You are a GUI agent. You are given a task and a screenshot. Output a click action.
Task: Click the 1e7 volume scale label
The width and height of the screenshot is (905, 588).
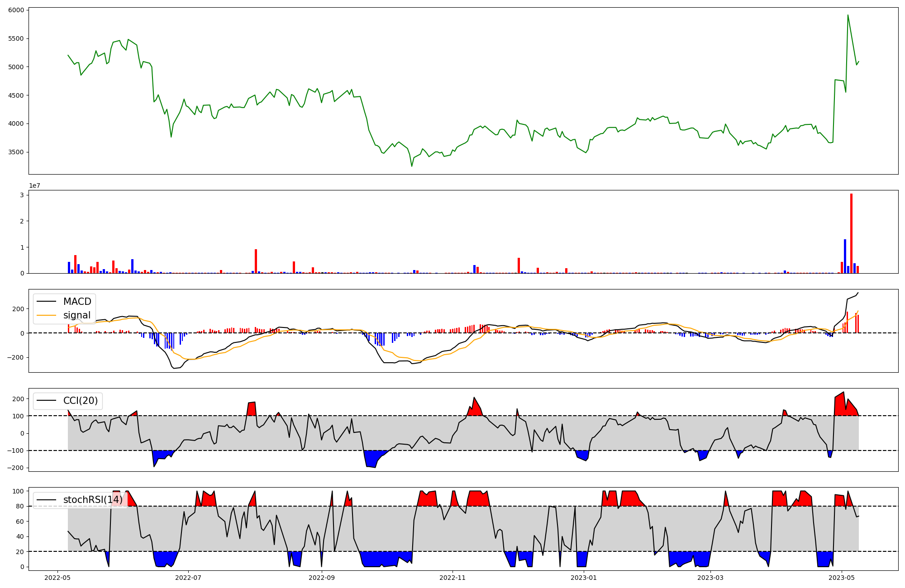34,186
